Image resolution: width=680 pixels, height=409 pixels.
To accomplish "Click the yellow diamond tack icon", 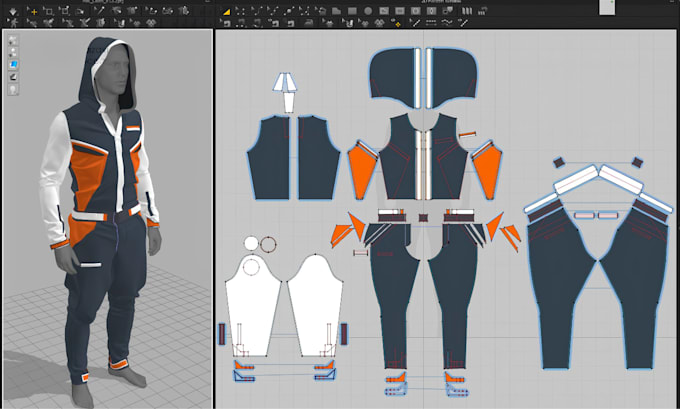I will [x=397, y=23].
